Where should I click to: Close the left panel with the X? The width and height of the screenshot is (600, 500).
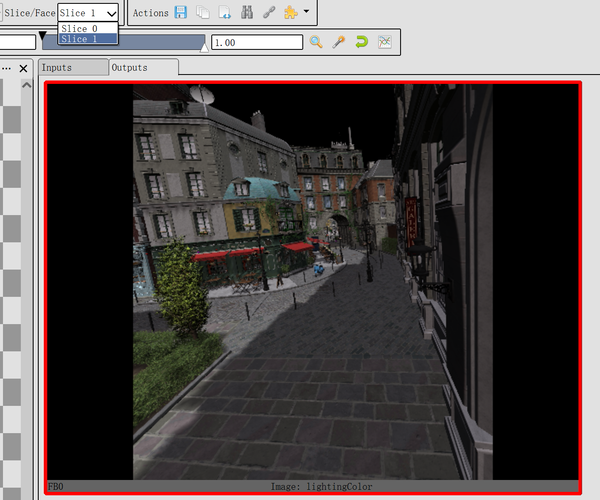click(23, 68)
